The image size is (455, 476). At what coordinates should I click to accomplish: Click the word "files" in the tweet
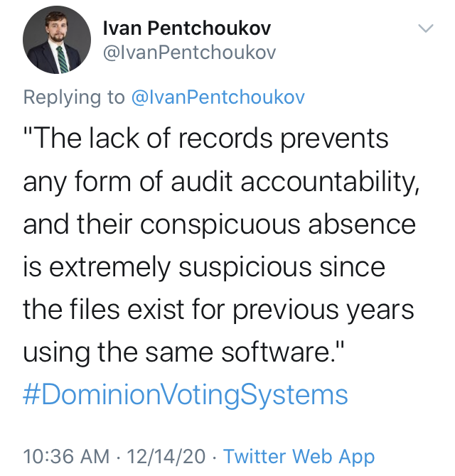point(95,309)
